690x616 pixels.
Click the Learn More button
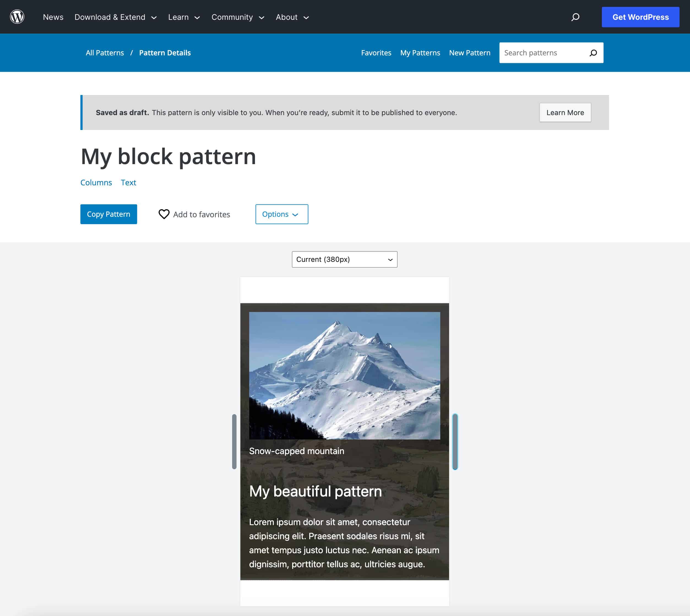pyautogui.click(x=565, y=112)
